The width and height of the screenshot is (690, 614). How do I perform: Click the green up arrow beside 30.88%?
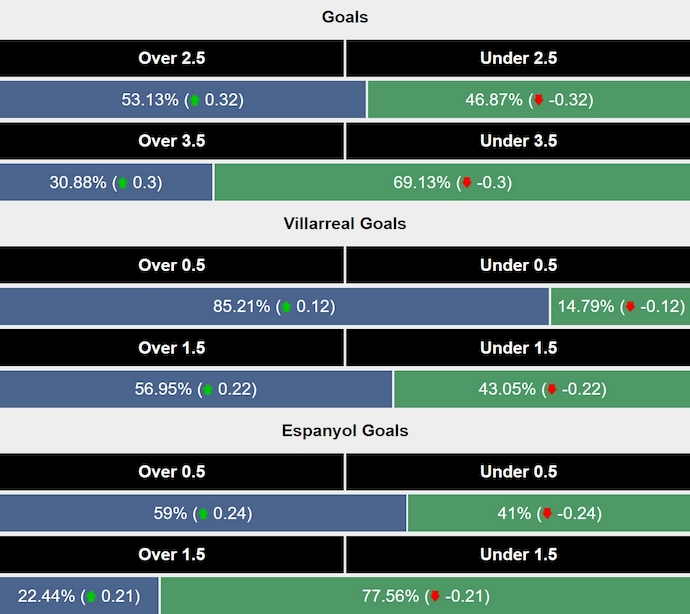click(122, 183)
